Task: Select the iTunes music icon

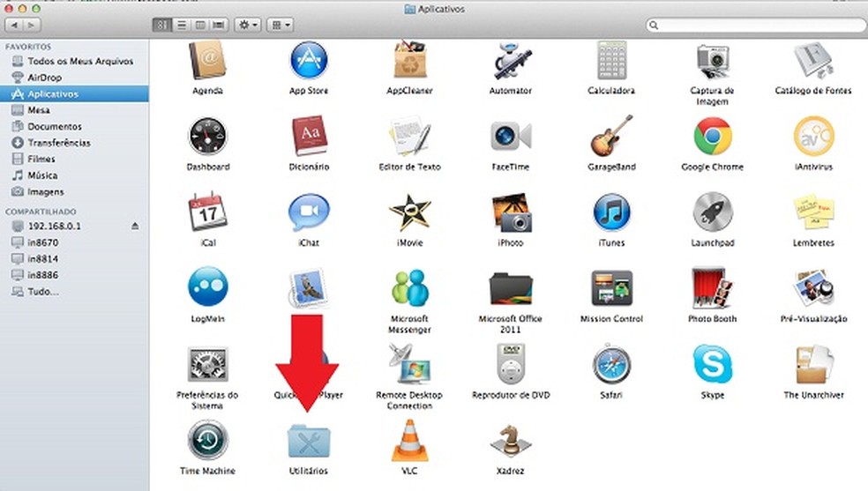Action: pyautogui.click(x=611, y=212)
